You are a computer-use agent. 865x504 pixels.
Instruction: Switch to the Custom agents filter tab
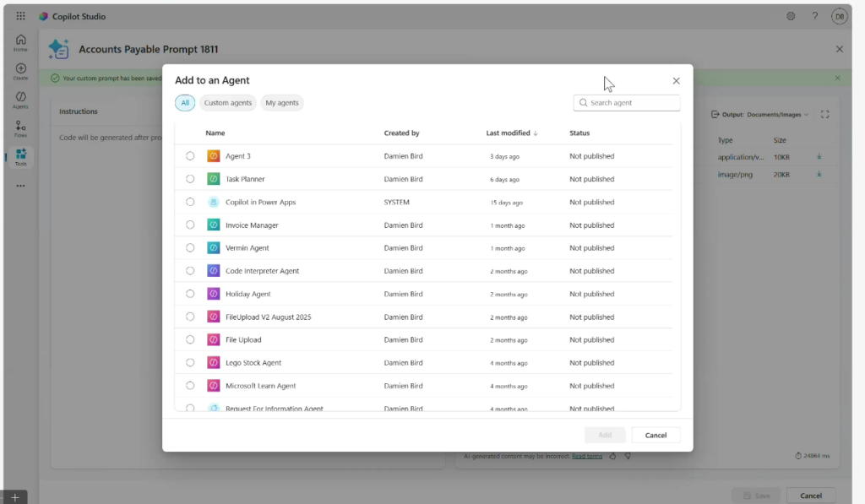[x=228, y=103]
